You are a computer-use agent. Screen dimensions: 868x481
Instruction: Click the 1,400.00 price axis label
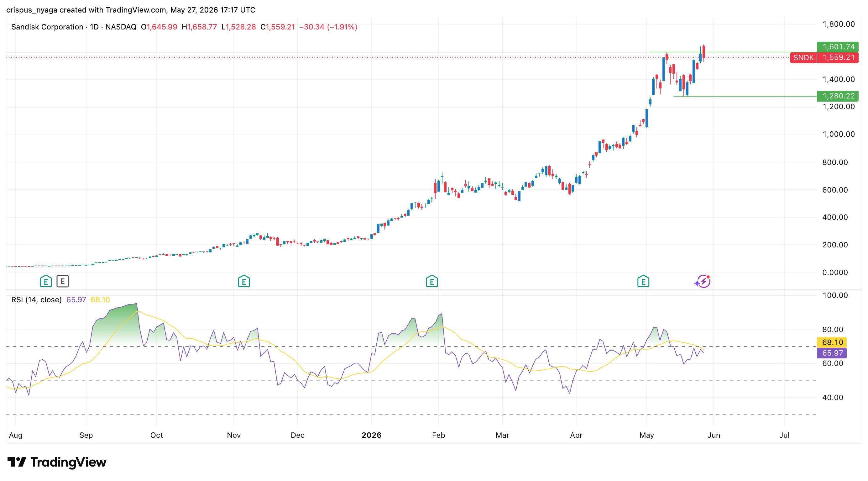[x=838, y=80]
